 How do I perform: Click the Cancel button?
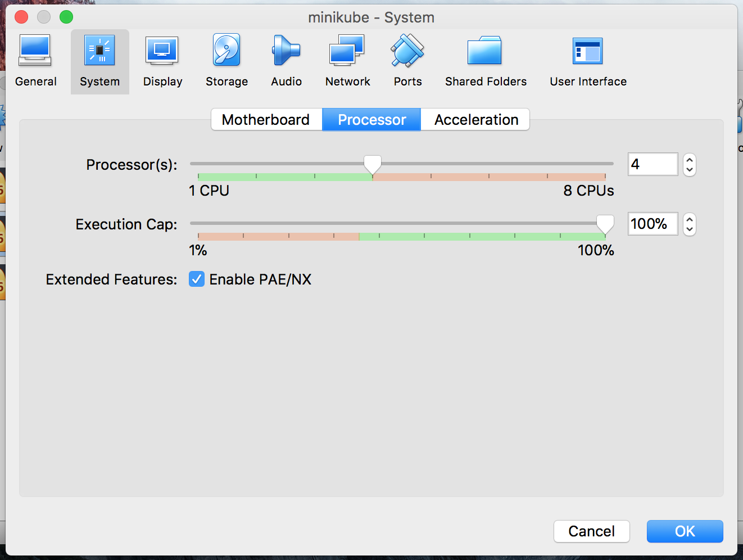[x=591, y=531]
